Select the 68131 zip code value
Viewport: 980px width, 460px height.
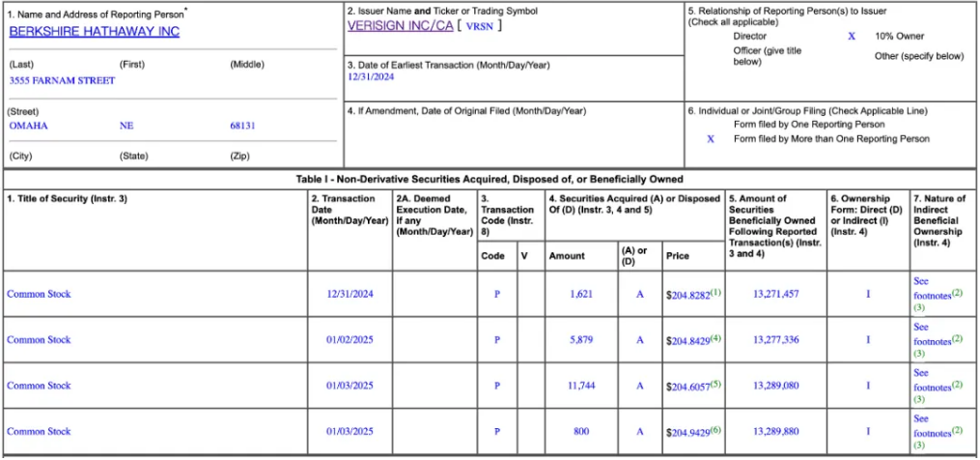click(242, 126)
